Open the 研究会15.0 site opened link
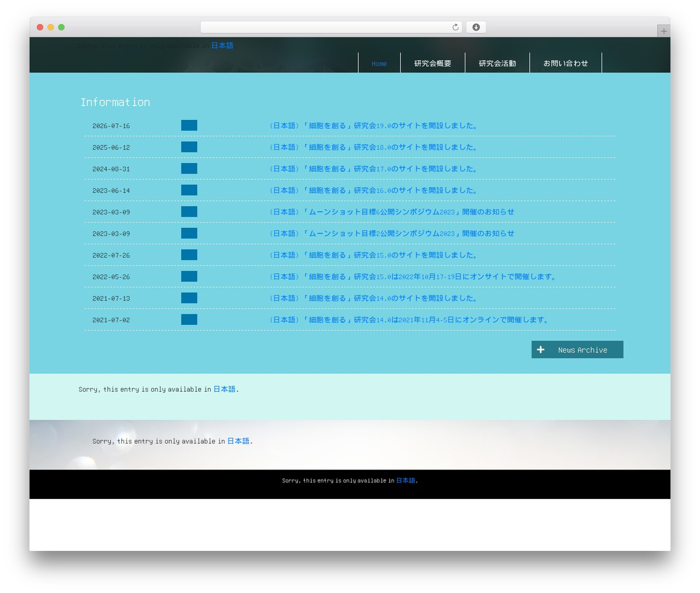Viewport: 700px width, 593px height. [x=374, y=255]
